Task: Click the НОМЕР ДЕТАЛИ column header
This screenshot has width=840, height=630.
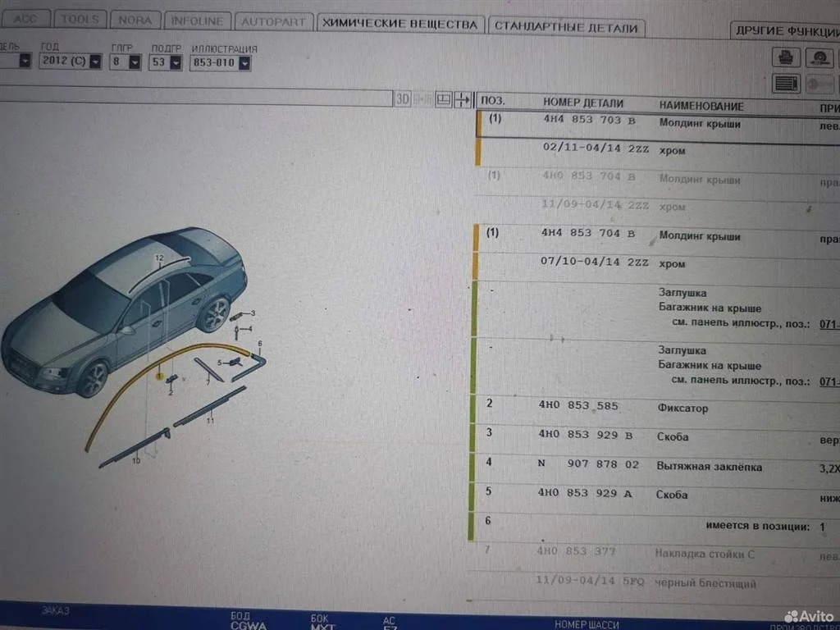Action: 582,104
